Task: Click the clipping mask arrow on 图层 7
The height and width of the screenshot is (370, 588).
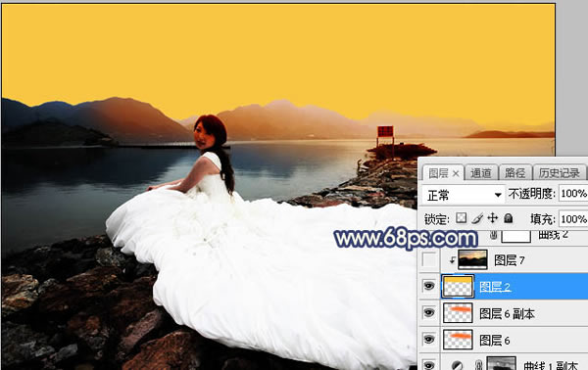Action: [453, 259]
